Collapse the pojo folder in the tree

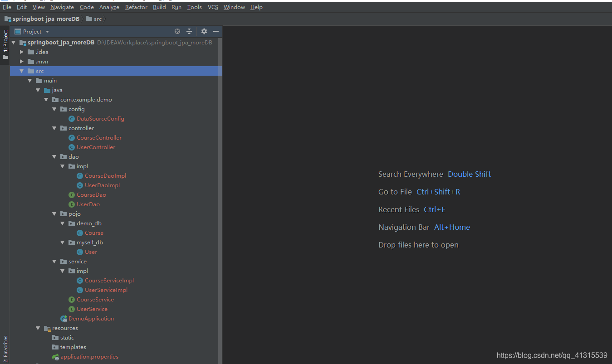[54, 214]
